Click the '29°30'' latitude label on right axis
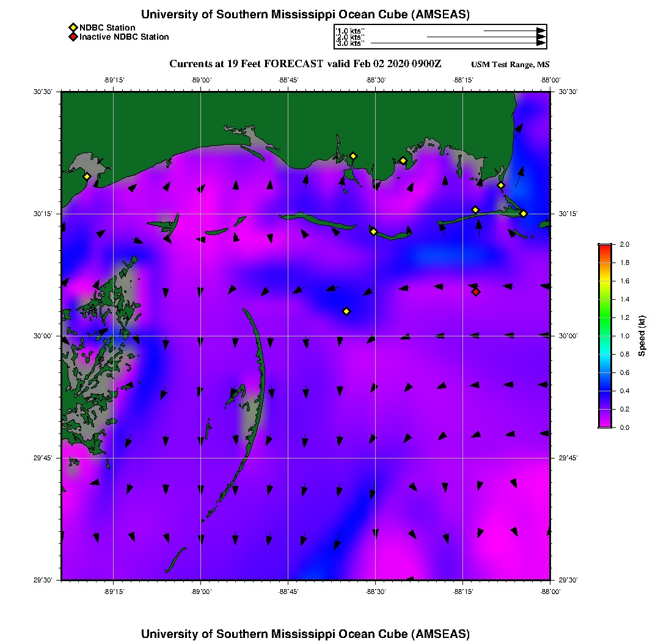Viewport: 672px width, 641px height. pos(568,580)
